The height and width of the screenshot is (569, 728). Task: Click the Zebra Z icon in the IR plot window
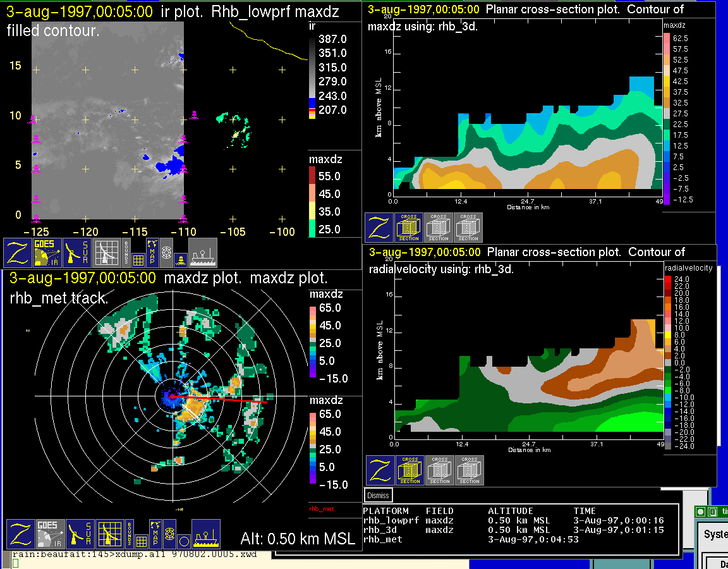pos(17,253)
